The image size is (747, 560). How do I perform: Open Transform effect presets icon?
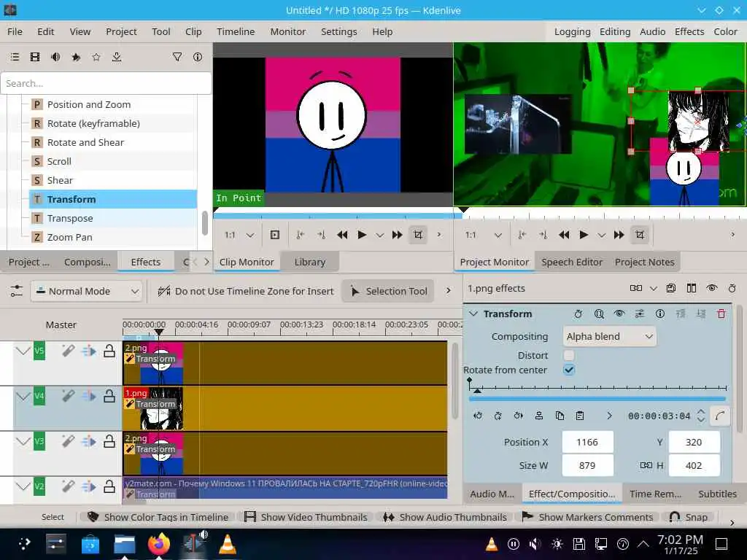pyautogui.click(x=640, y=314)
